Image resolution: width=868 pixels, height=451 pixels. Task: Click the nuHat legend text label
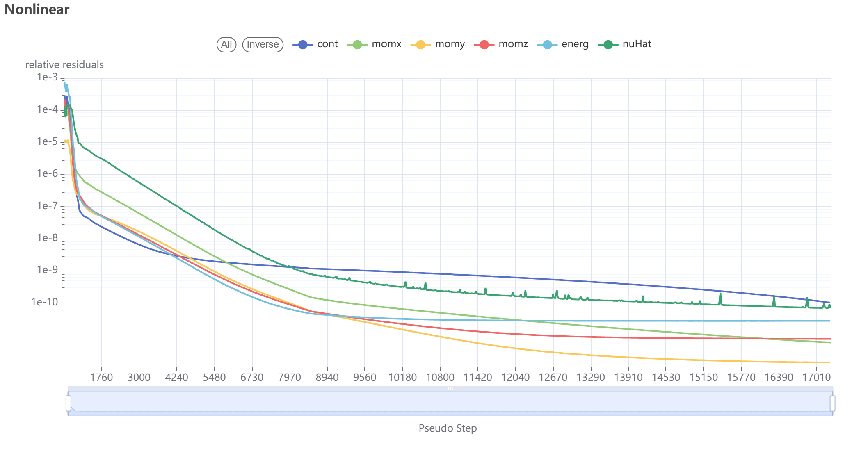point(637,44)
